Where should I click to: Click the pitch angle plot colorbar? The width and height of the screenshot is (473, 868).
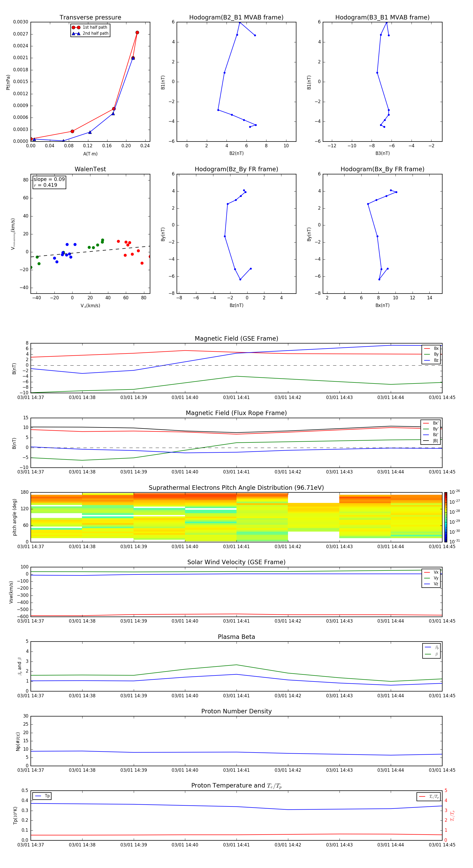tap(445, 517)
